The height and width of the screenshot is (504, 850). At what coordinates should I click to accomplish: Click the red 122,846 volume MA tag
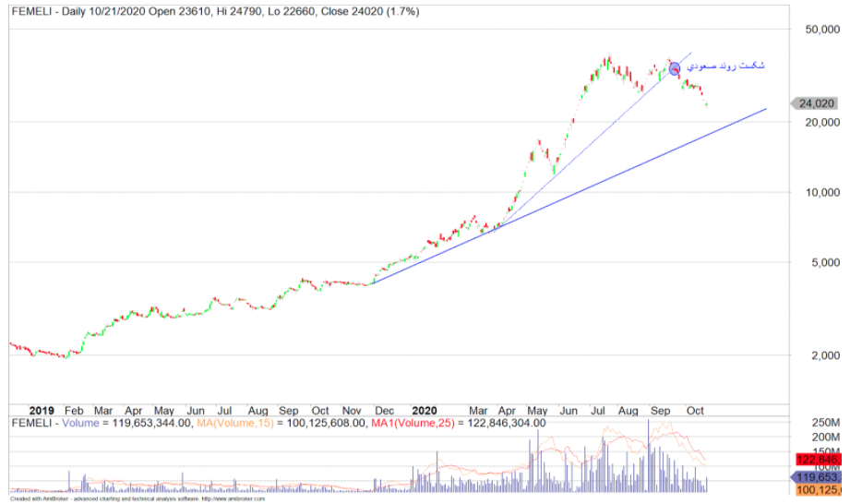click(x=820, y=460)
